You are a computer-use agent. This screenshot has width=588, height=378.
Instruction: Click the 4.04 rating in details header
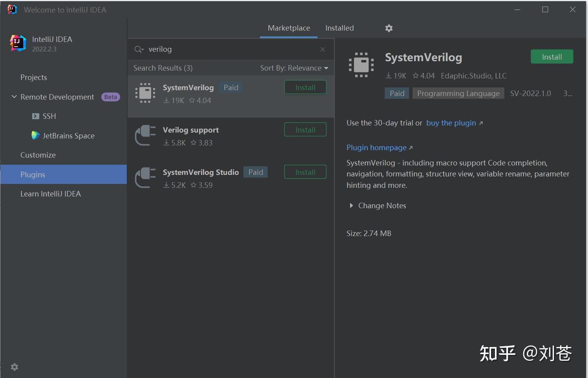424,76
